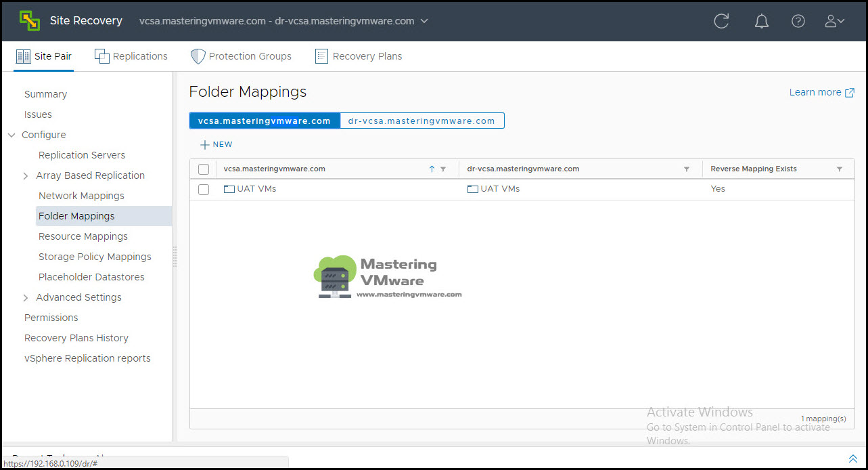This screenshot has height=470, width=868.
Task: Open Summary in the sidebar
Action: point(45,94)
